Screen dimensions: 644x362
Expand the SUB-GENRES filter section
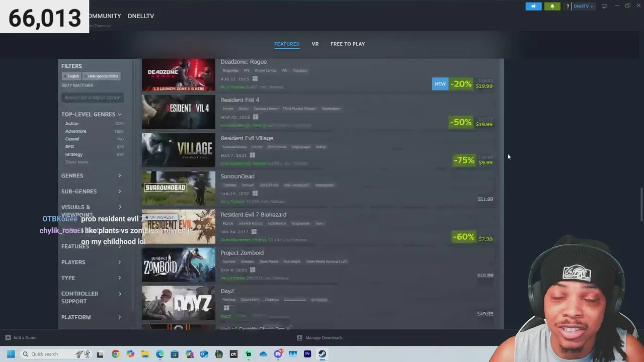(91, 191)
